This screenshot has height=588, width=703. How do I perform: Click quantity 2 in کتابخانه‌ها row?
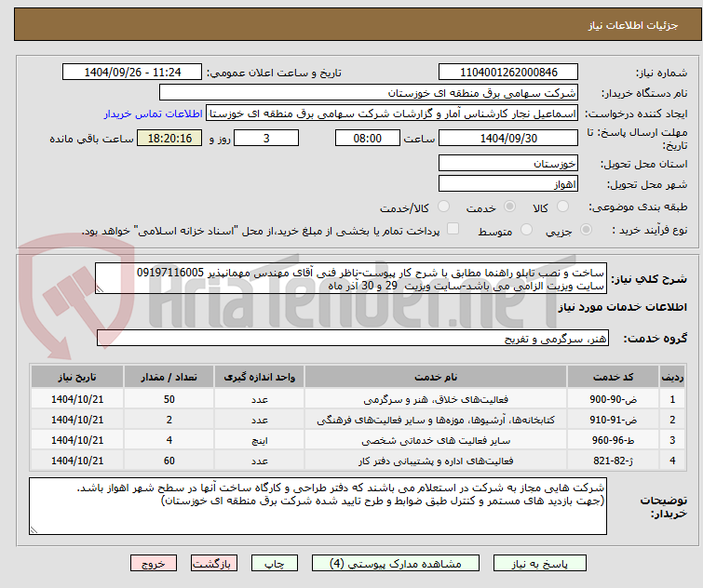click(169, 420)
